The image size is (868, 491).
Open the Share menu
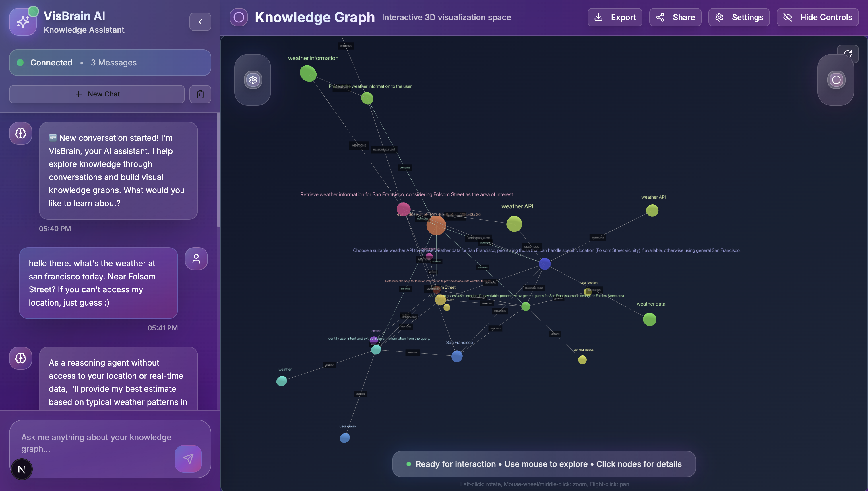pyautogui.click(x=675, y=17)
